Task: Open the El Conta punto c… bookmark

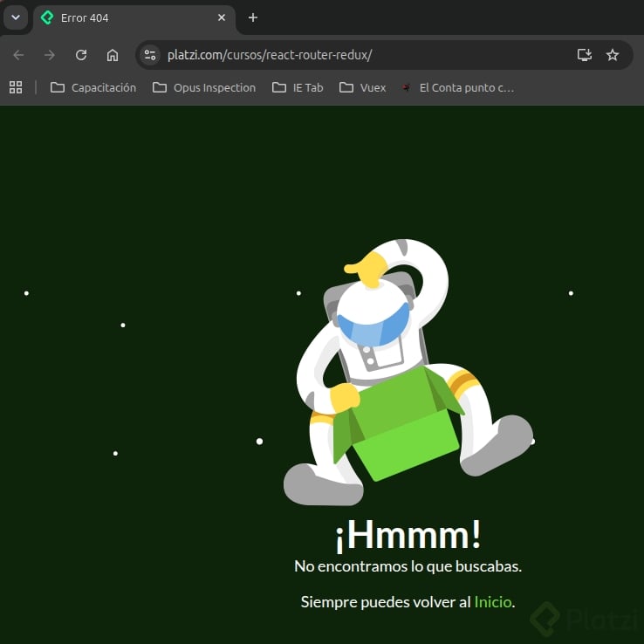Action: click(458, 87)
